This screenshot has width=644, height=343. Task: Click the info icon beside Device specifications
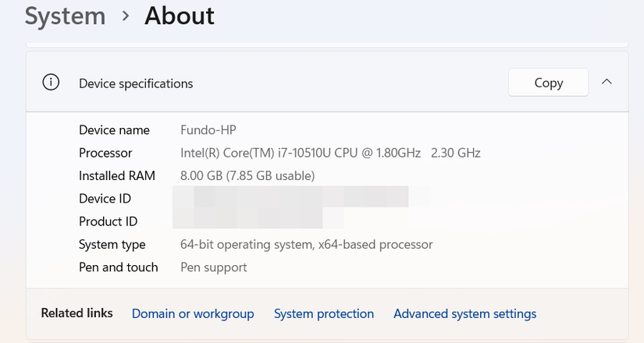coord(51,83)
